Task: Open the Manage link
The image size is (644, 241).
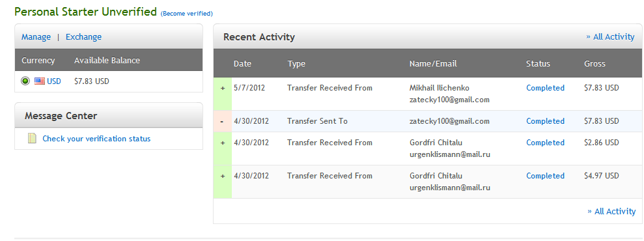Action: pyautogui.click(x=36, y=37)
